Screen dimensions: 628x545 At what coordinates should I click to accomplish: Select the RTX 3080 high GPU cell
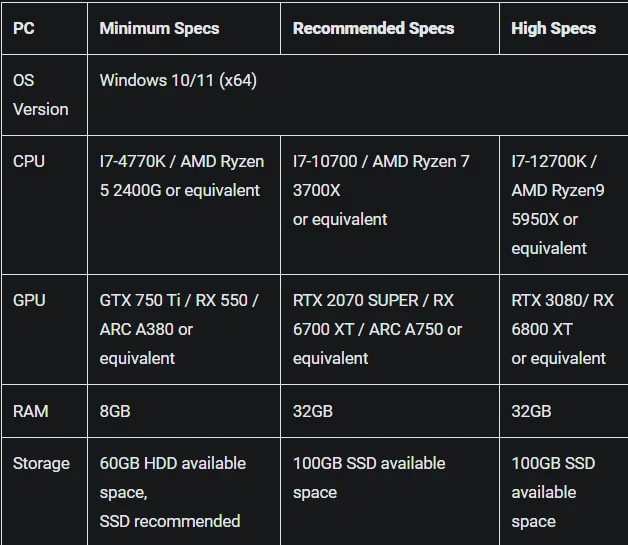click(564, 329)
